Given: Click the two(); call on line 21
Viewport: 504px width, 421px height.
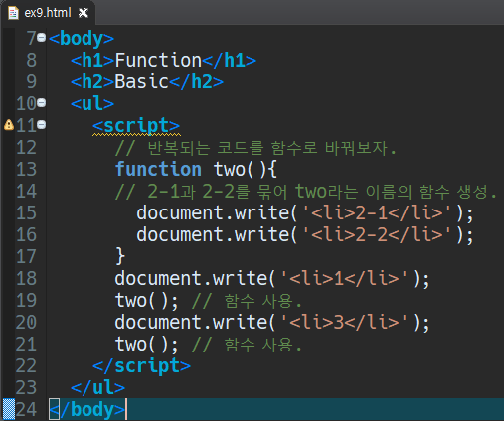Looking at the screenshot, I should pos(147,345).
